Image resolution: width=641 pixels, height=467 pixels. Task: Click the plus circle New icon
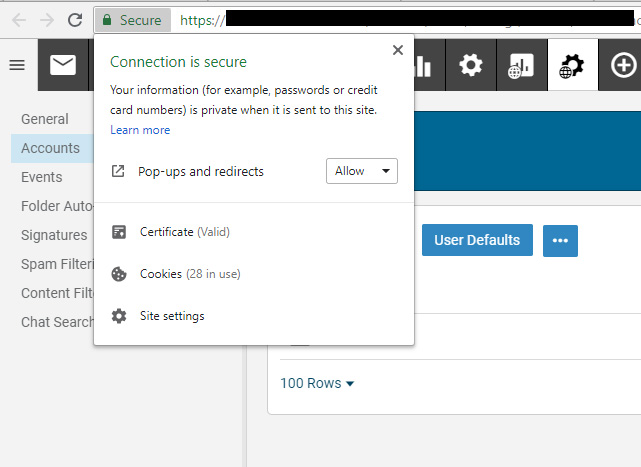pos(623,66)
